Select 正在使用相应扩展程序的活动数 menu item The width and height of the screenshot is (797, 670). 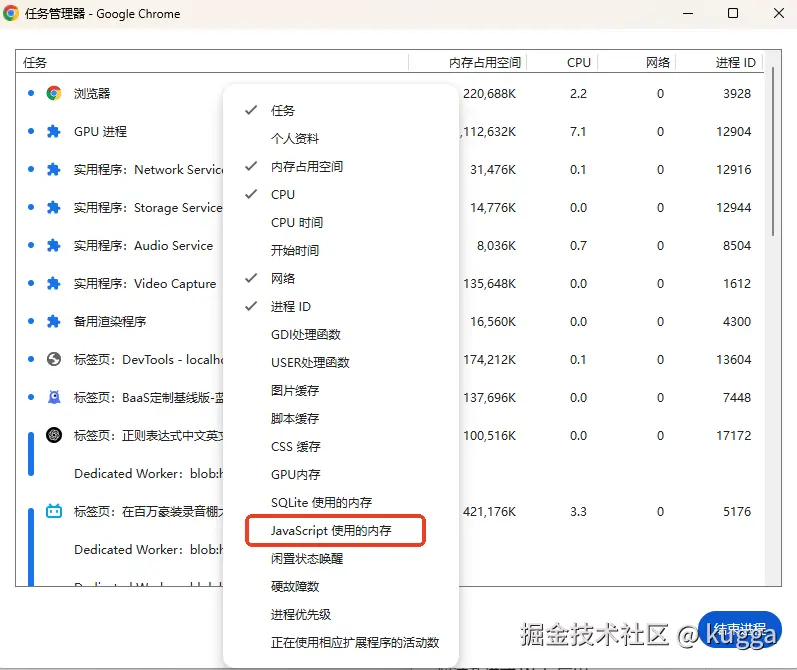(x=341, y=642)
